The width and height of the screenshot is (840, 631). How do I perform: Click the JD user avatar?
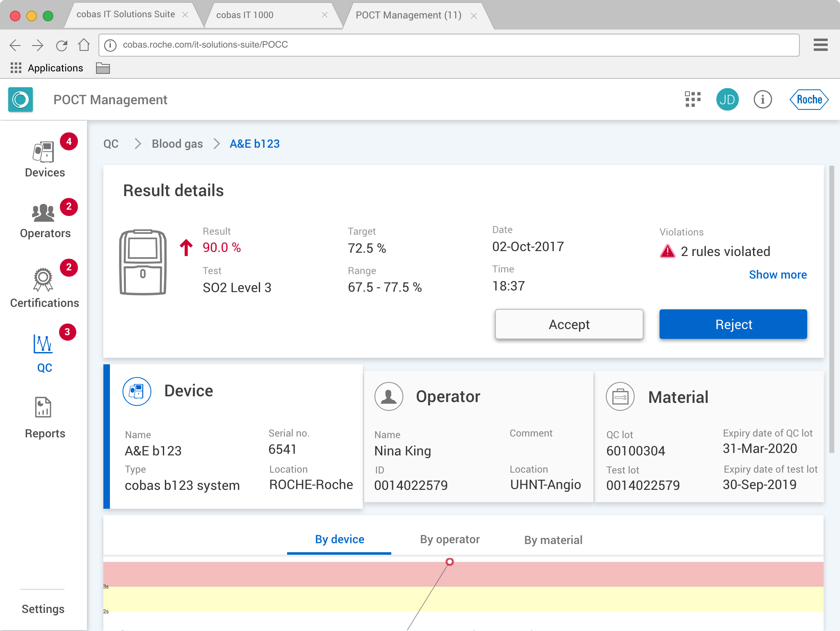pyautogui.click(x=727, y=99)
